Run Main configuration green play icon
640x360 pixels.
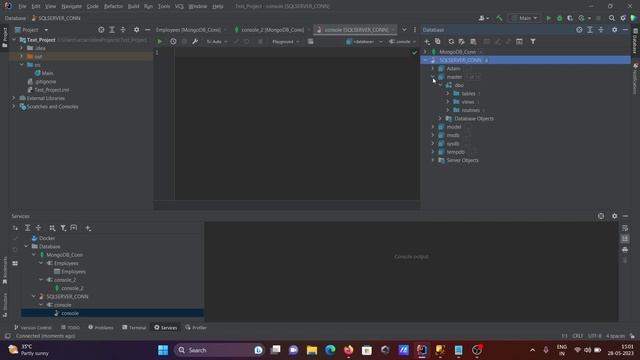pyautogui.click(x=549, y=18)
